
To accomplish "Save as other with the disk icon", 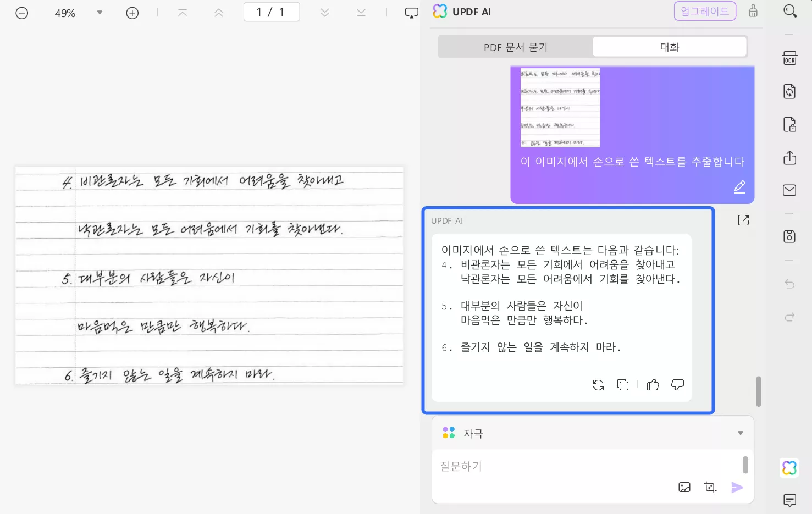I will point(789,236).
